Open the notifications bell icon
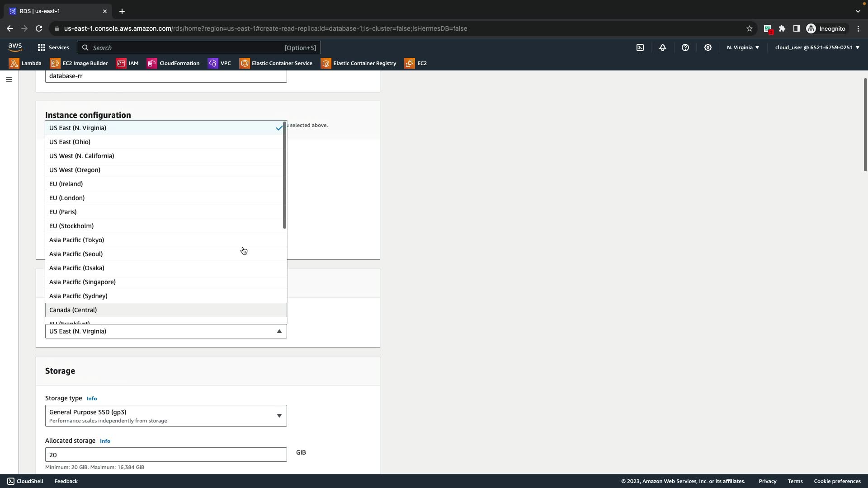 (663, 47)
